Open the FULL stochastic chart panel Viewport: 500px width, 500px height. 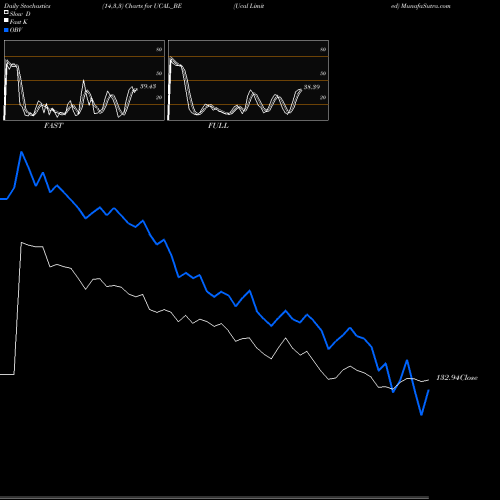click(x=248, y=80)
